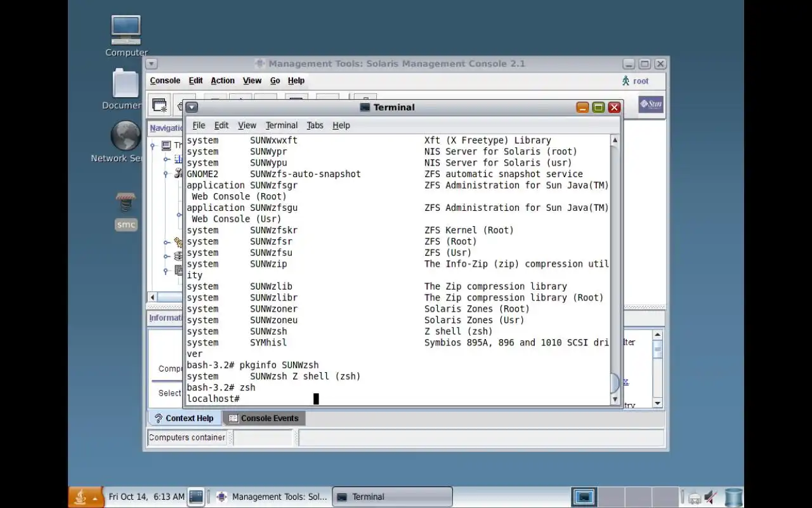Image resolution: width=812 pixels, height=508 pixels.
Task: Open the Edit menu in Management Console
Action: pos(196,81)
